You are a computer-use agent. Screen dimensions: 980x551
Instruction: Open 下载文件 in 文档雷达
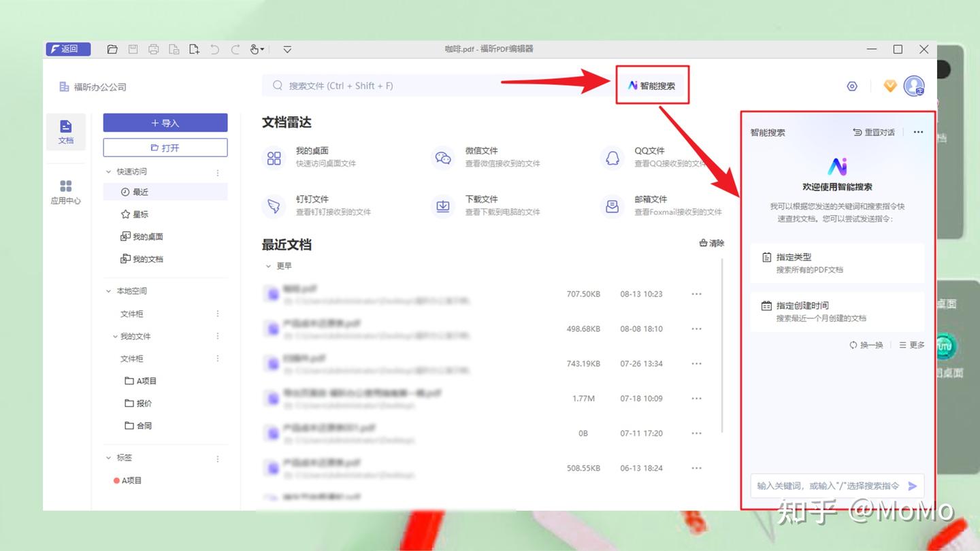click(486, 205)
